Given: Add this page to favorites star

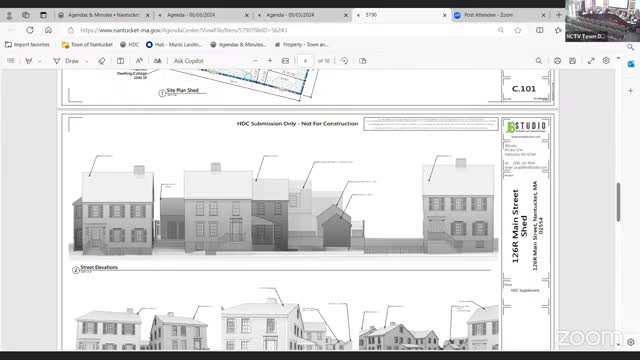Looking at the screenshot, I should 518,30.
